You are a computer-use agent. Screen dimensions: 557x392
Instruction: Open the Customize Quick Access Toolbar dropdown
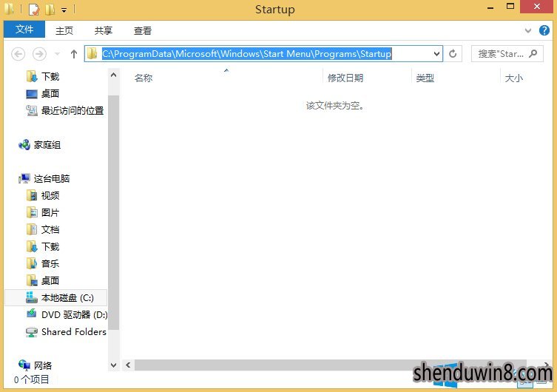(x=64, y=10)
